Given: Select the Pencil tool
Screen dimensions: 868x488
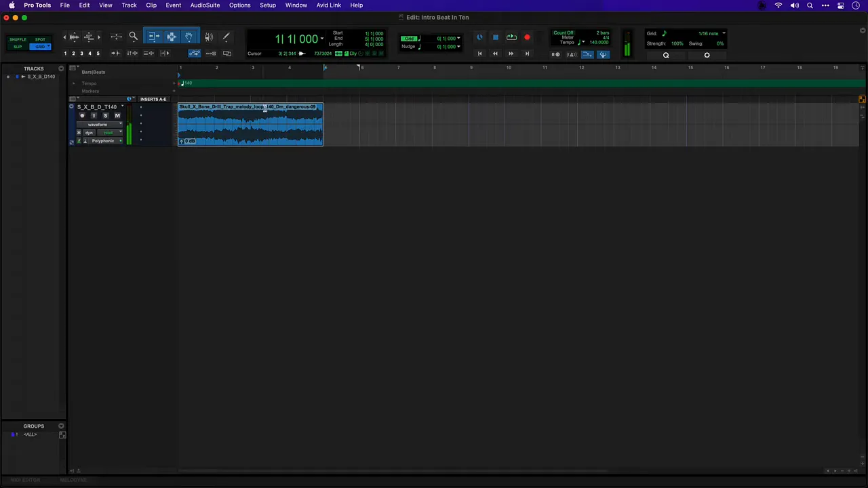Looking at the screenshot, I should coord(226,37).
